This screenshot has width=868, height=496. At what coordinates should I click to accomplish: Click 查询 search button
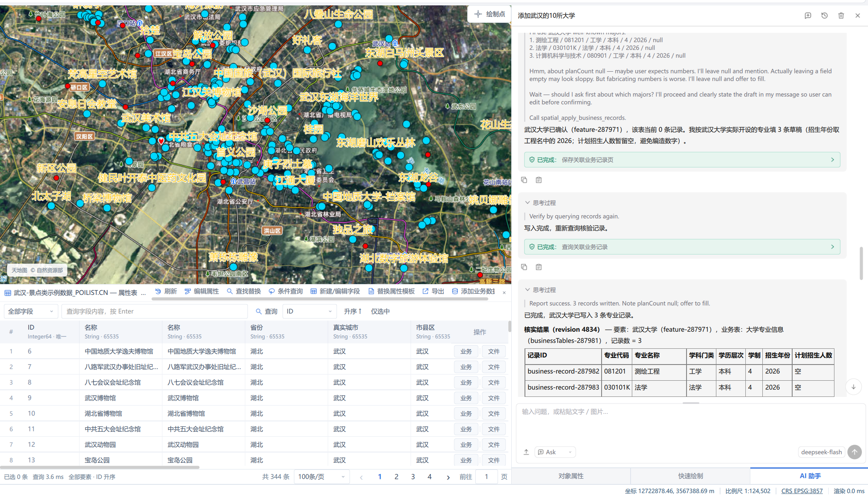(266, 311)
